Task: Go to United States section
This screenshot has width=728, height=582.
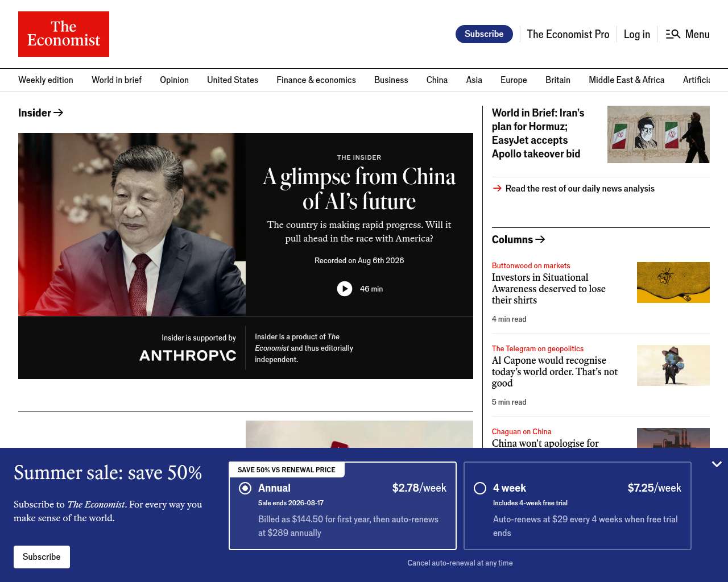Action: [233, 80]
